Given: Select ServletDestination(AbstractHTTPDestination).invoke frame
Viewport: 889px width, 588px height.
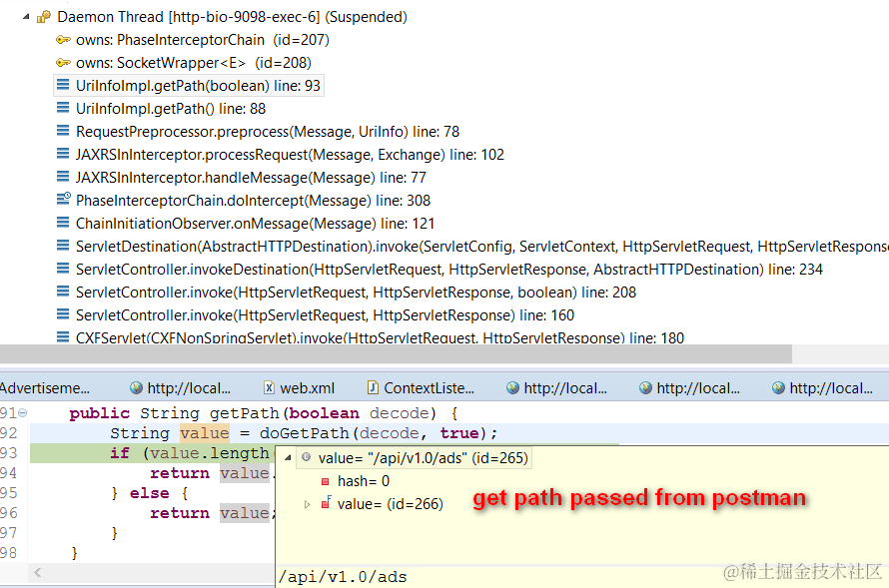Looking at the screenshot, I should [x=482, y=247].
